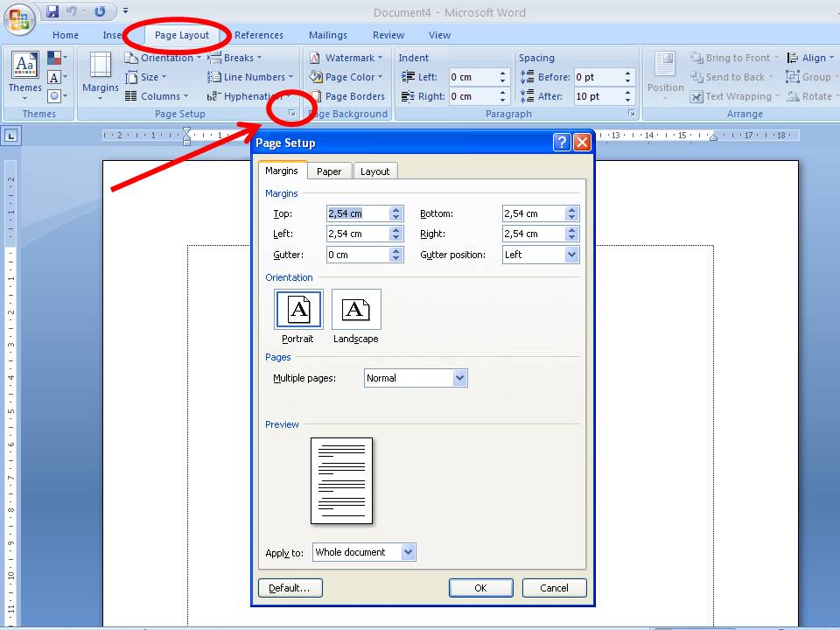Open Theme Fonts dropdown

pos(58,77)
